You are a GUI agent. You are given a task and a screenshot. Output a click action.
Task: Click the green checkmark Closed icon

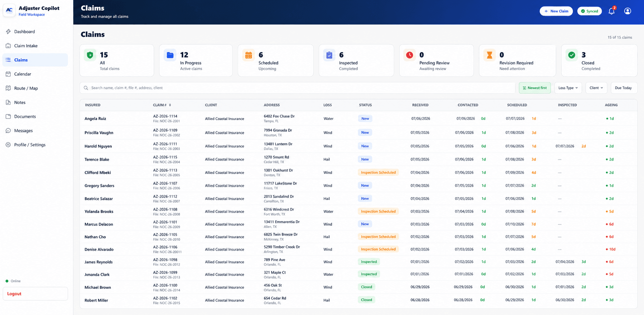coord(572,55)
